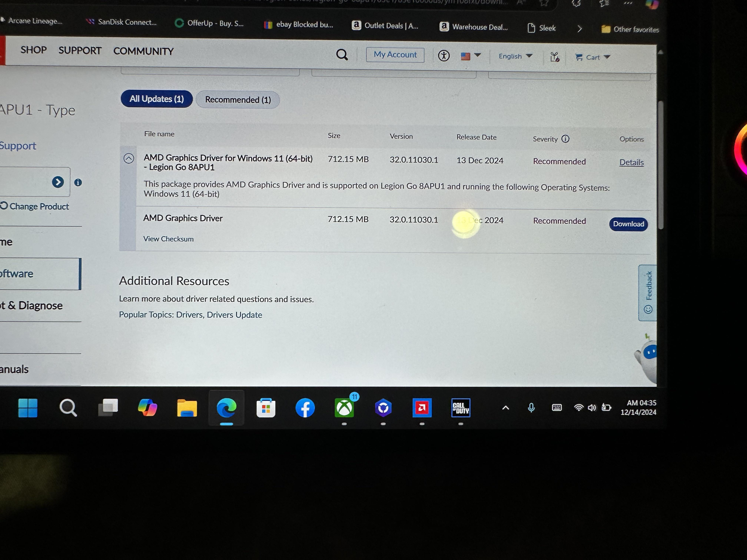The image size is (747, 560).
Task: Click the Change Product link
Action: coord(35,206)
